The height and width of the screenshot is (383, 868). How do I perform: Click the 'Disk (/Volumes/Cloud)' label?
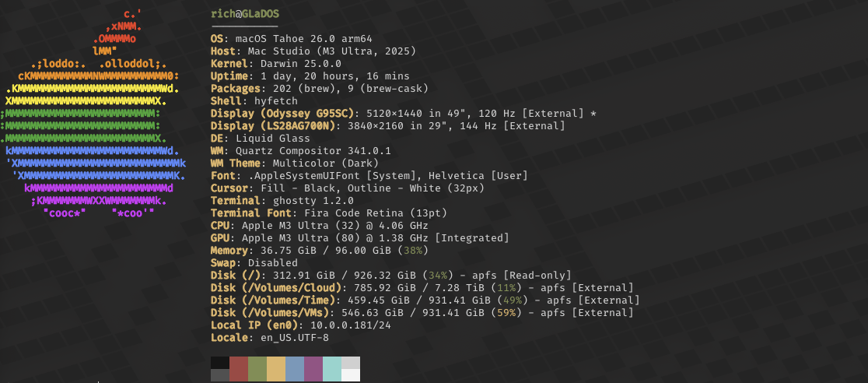click(x=275, y=288)
